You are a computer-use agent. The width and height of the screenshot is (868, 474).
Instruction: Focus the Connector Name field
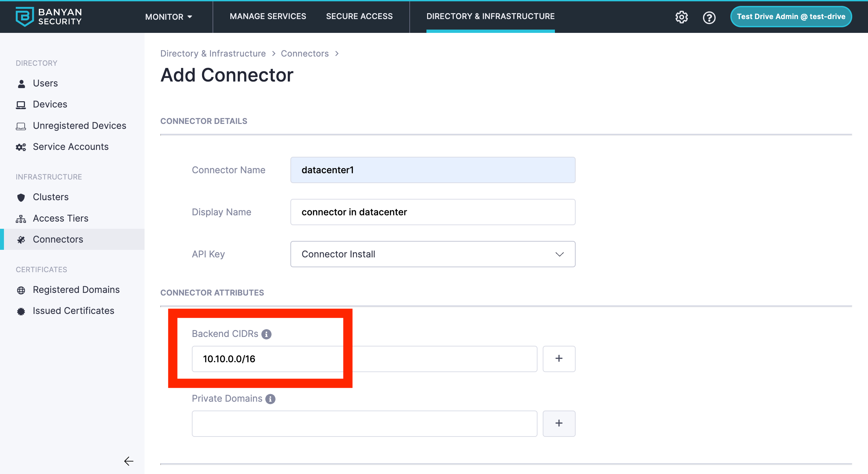click(433, 170)
